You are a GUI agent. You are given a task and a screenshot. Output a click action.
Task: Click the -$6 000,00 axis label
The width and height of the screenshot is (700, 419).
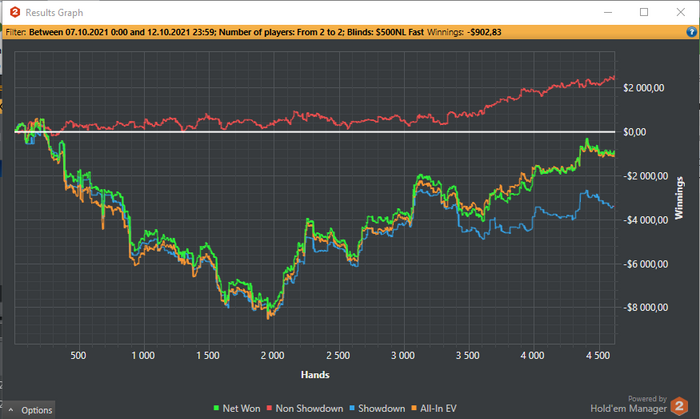(646, 264)
